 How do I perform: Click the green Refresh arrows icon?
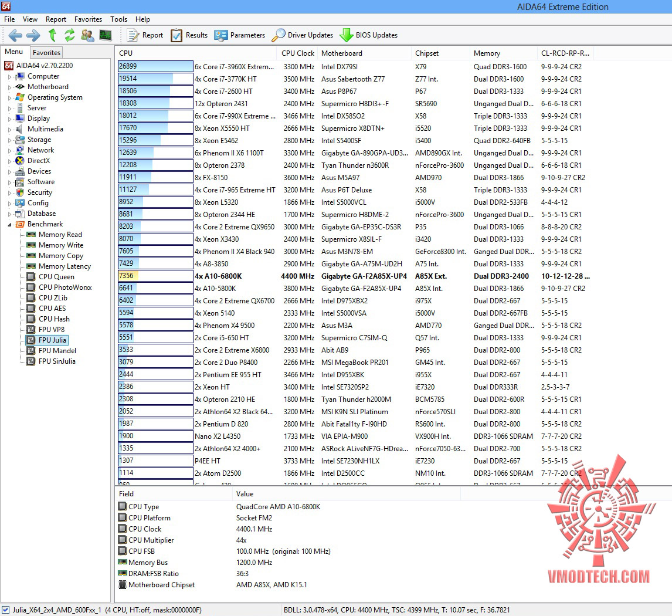click(69, 35)
